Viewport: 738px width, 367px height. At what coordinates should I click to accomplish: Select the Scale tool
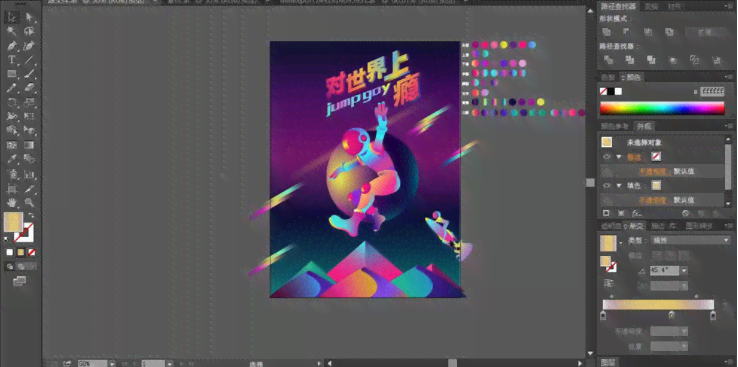pos(29,102)
